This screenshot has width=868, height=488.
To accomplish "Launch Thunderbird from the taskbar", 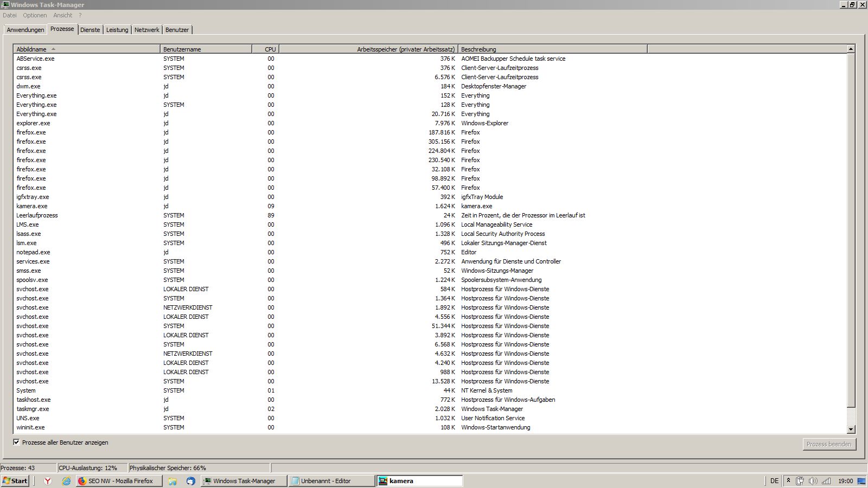I will (190, 481).
